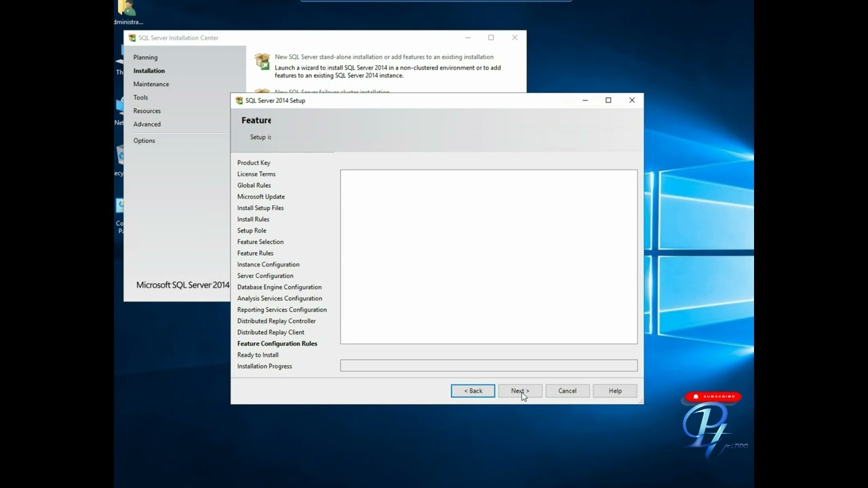Screen dimensions: 868x488
Task: Click the stand-alone installation box icon
Action: click(x=262, y=61)
